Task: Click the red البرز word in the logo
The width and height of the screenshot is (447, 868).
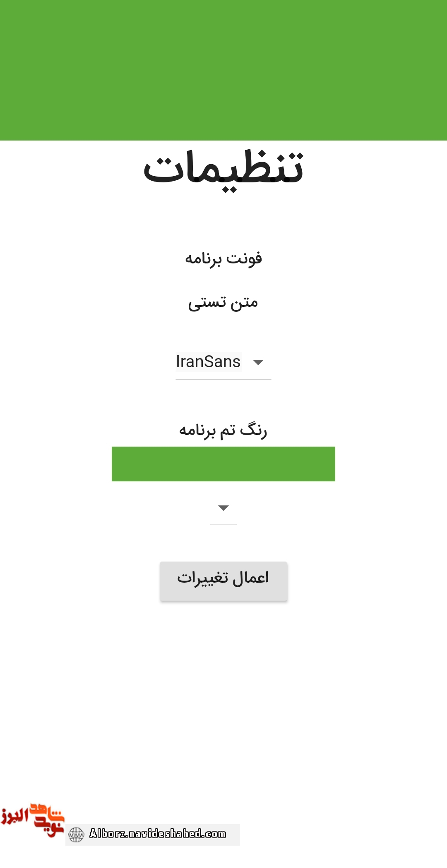Action: pyautogui.click(x=14, y=816)
